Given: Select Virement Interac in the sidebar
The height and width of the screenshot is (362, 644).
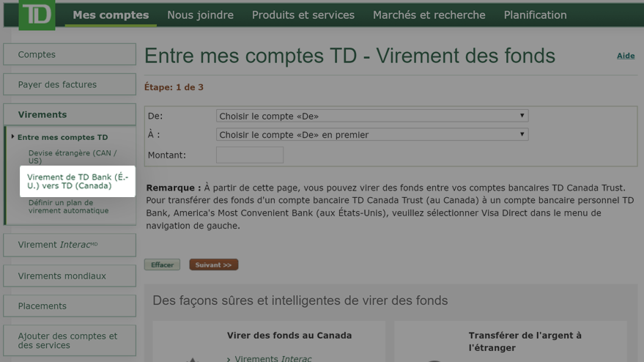Looking at the screenshot, I should pos(70,245).
